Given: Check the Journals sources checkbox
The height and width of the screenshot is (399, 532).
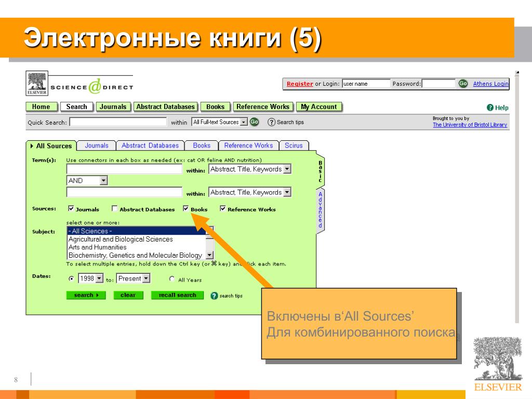Looking at the screenshot, I should [71, 208].
